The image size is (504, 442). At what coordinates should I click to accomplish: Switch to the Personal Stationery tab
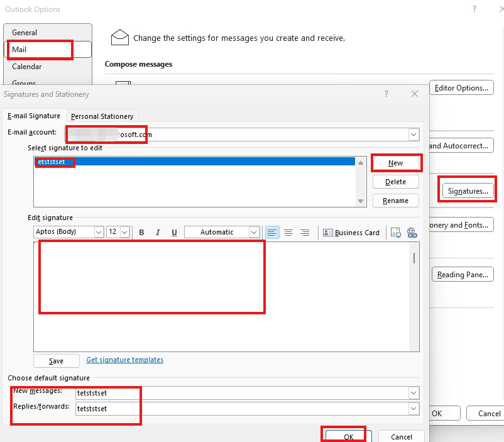102,116
